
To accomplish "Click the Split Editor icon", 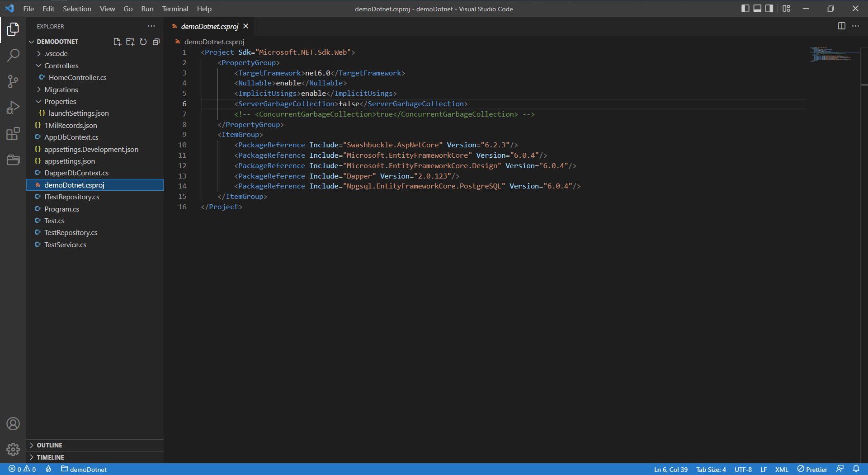I will (x=841, y=26).
